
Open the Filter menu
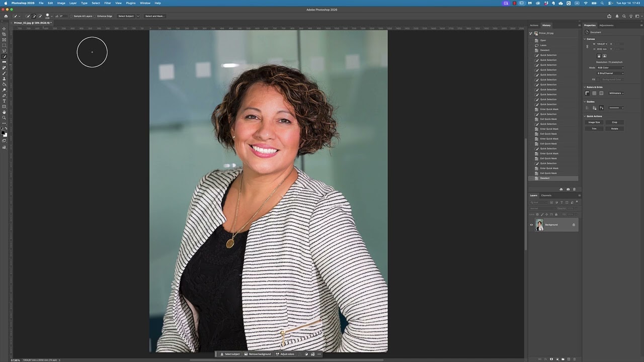pos(107,3)
